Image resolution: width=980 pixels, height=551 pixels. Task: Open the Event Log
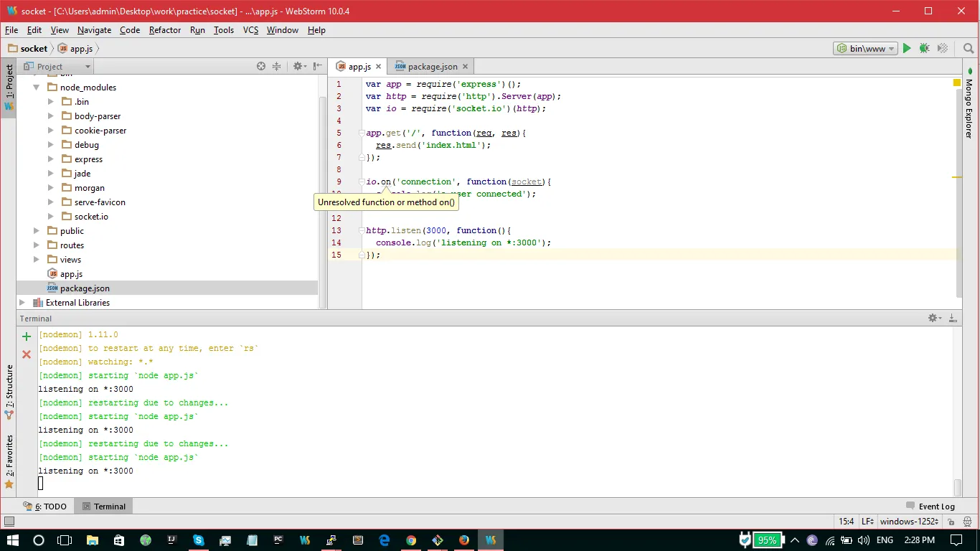click(x=930, y=507)
